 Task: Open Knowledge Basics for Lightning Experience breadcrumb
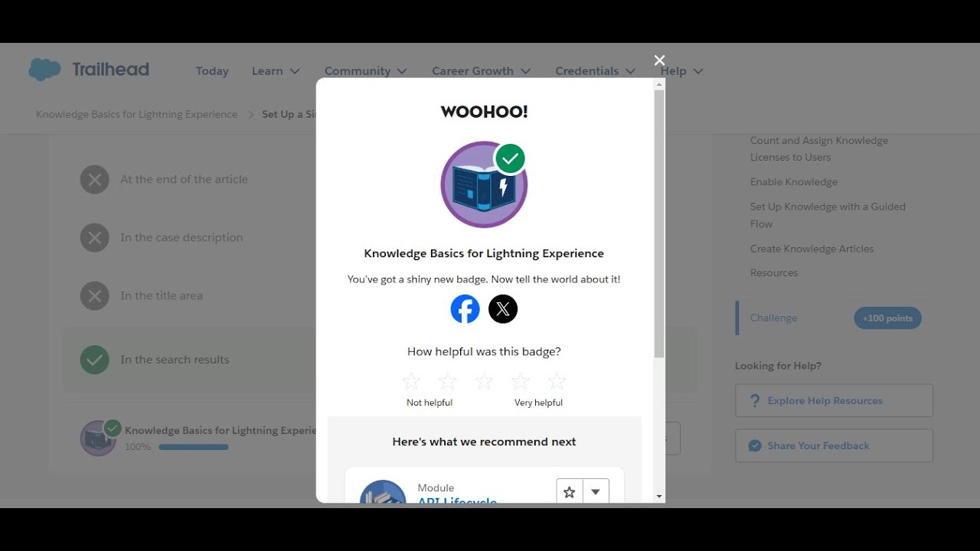137,114
